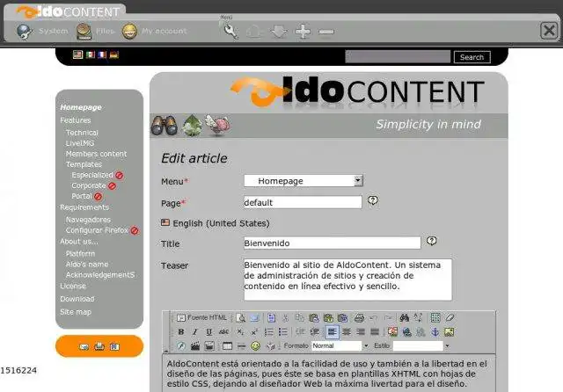Open the Menu dropdown showing Homepage

303,180
